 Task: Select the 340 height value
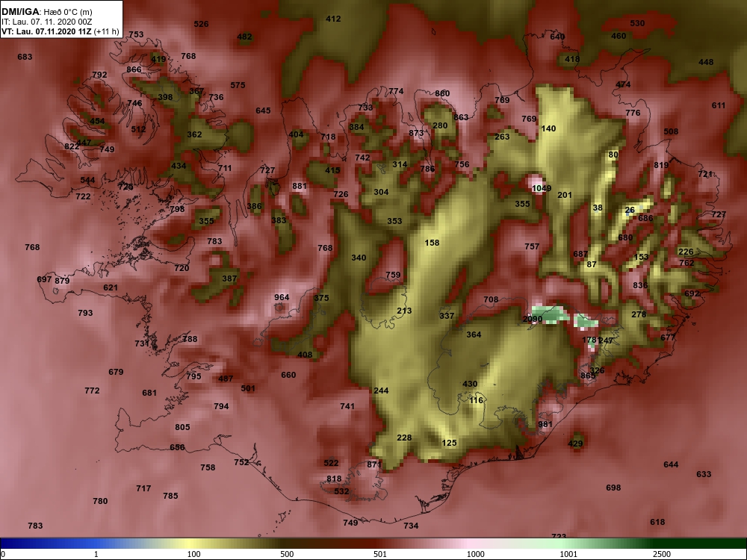(359, 258)
